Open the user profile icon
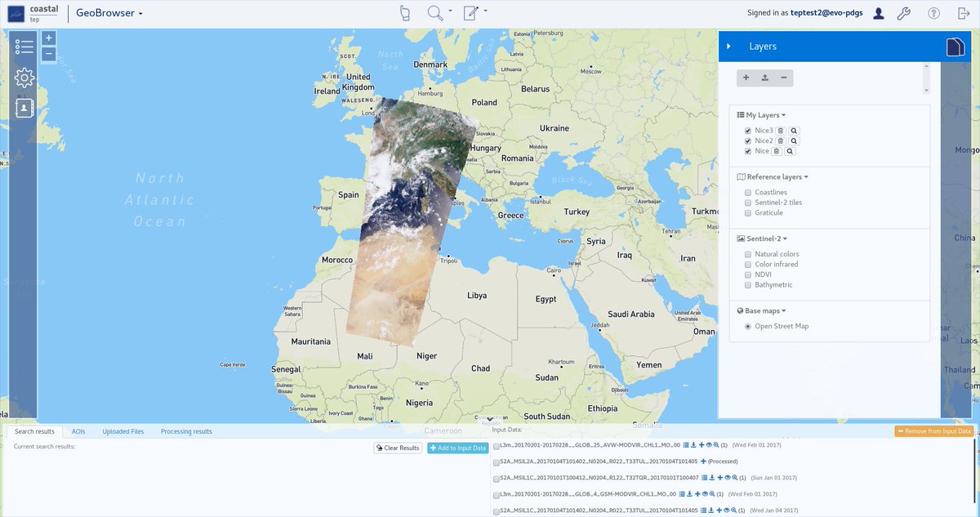Viewport: 980px width, 517px height. [879, 13]
